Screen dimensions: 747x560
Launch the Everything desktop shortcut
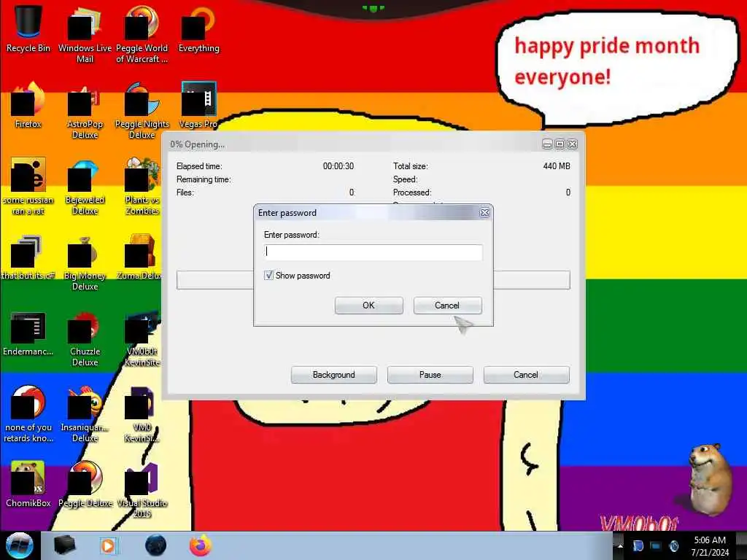[x=198, y=28]
